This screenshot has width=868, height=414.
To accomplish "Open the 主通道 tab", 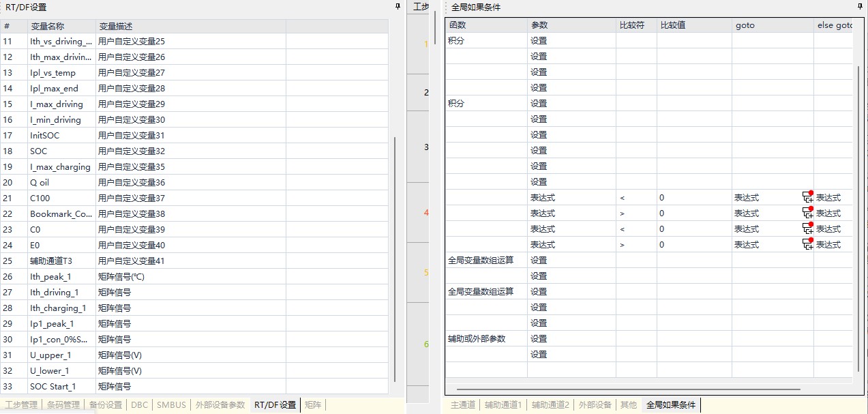I will (462, 404).
